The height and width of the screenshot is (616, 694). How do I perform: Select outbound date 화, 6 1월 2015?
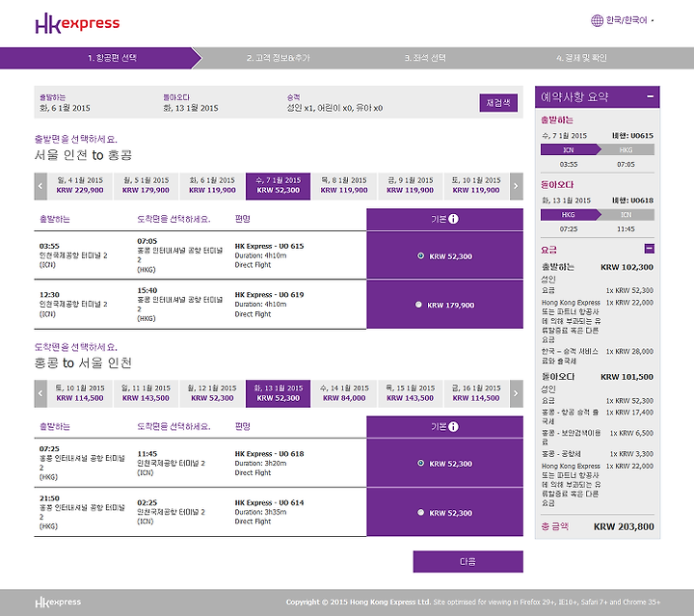[x=212, y=186]
